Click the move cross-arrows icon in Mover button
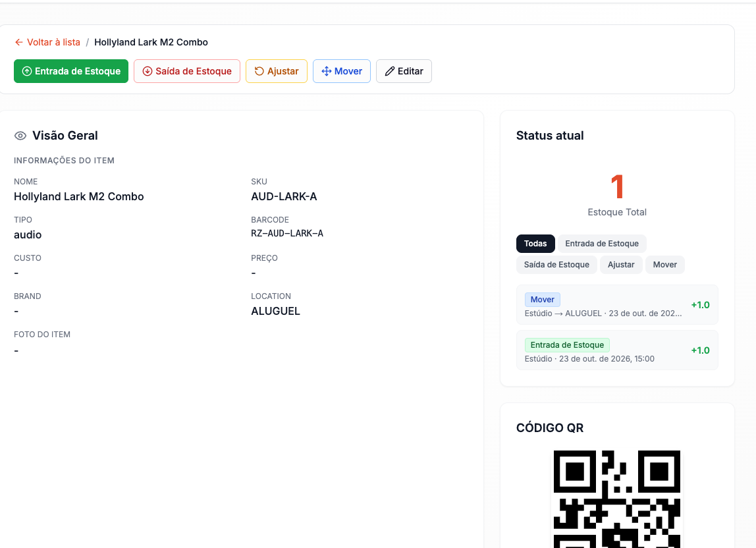Screen dimensions: 756x548 (x=327, y=71)
